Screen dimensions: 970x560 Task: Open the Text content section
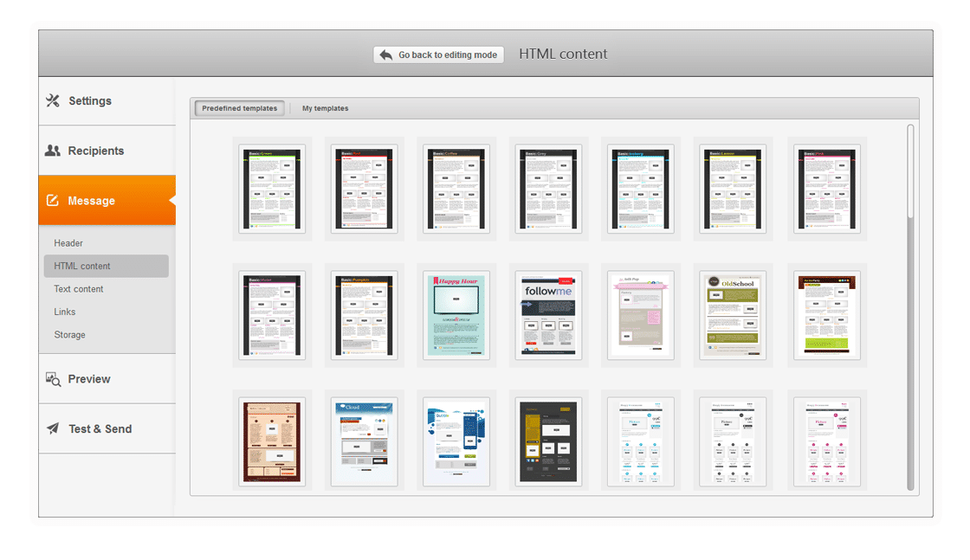79,289
